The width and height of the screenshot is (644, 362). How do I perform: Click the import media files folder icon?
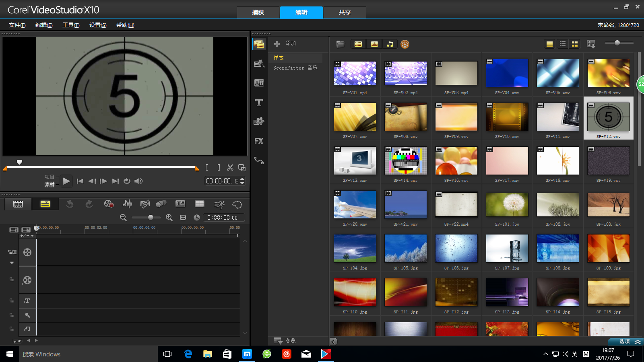(x=340, y=44)
